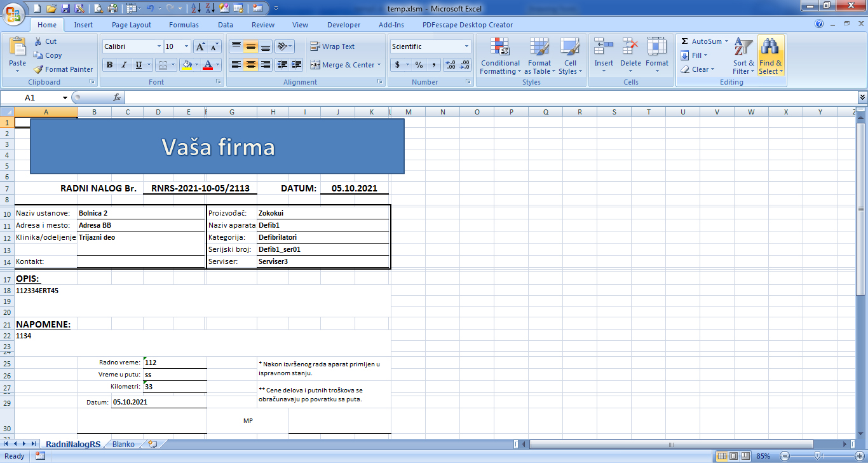Image resolution: width=868 pixels, height=463 pixels.
Task: Toggle Wrap Text
Action: click(x=332, y=46)
